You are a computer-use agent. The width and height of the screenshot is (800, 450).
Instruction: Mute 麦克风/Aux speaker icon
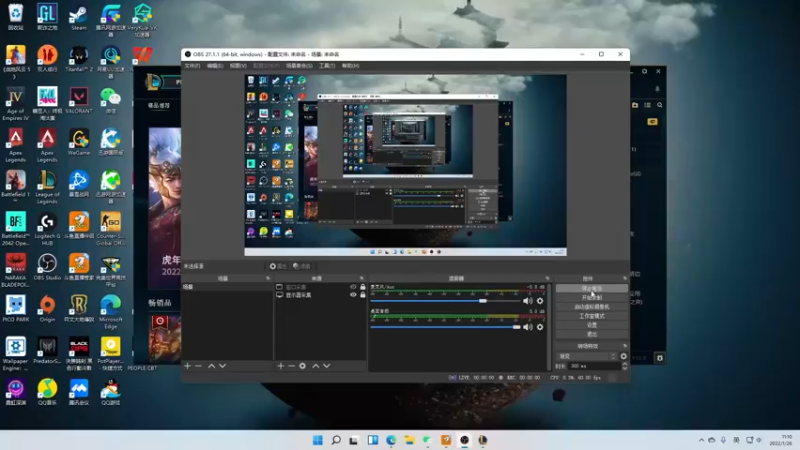528,301
